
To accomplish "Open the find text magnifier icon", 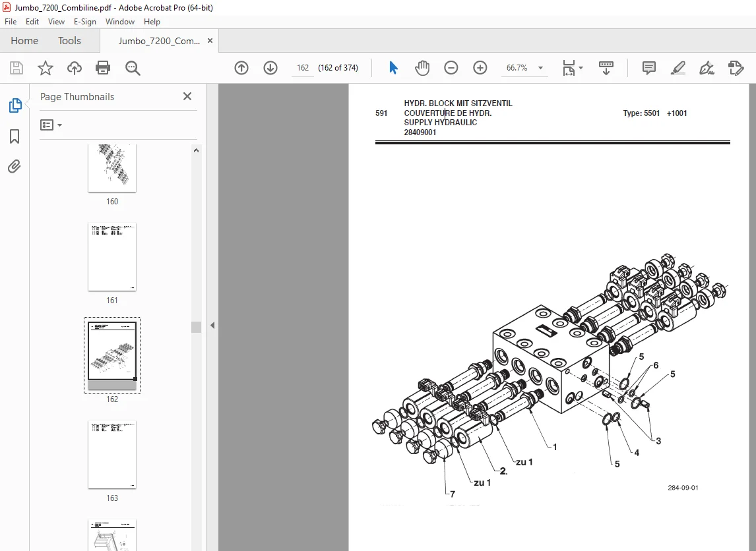I will 133,68.
